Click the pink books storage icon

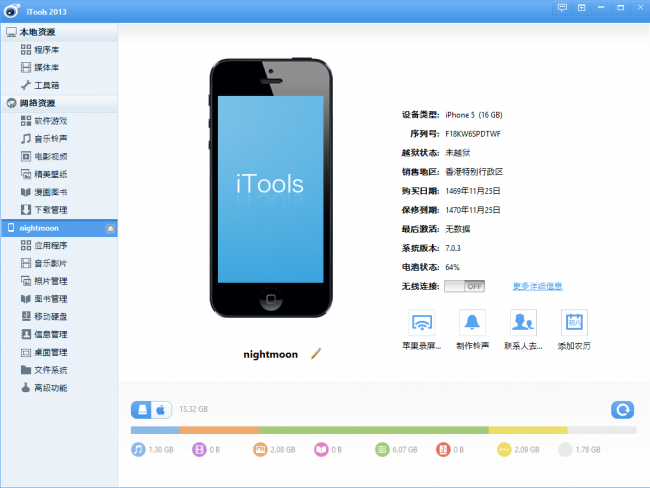(321, 449)
